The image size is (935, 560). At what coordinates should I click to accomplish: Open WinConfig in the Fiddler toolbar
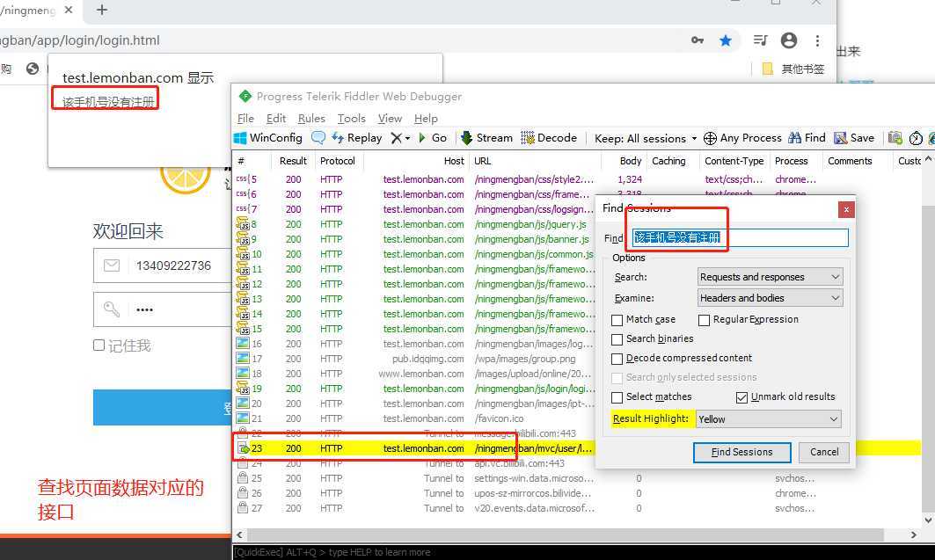(x=268, y=138)
